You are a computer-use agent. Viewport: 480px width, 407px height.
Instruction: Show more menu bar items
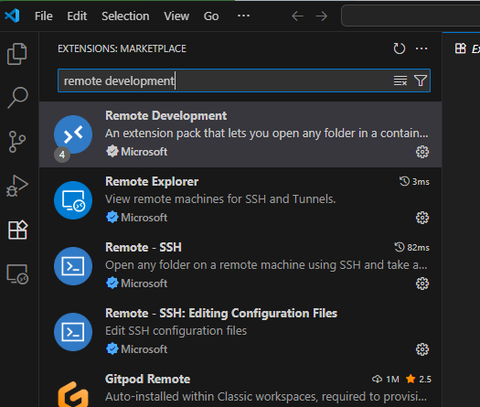(x=243, y=16)
